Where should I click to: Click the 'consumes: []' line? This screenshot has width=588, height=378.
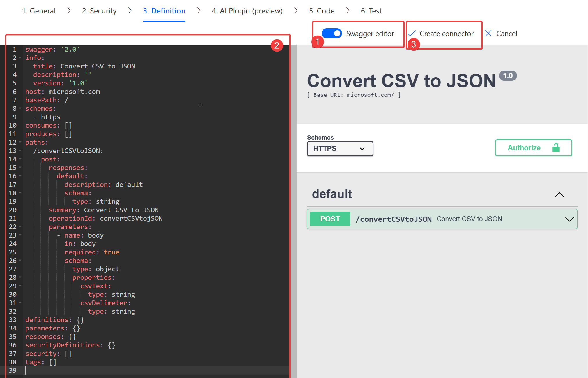pyautogui.click(x=49, y=125)
